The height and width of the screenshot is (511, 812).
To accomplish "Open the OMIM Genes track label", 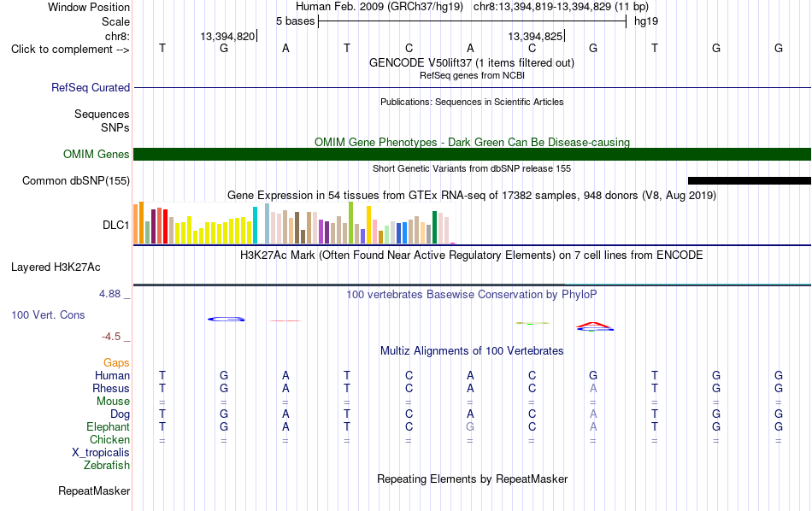I will pos(97,155).
